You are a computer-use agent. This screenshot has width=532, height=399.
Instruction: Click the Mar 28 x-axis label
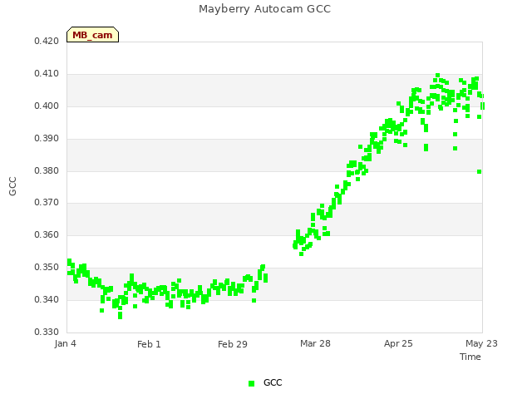tap(315, 343)
